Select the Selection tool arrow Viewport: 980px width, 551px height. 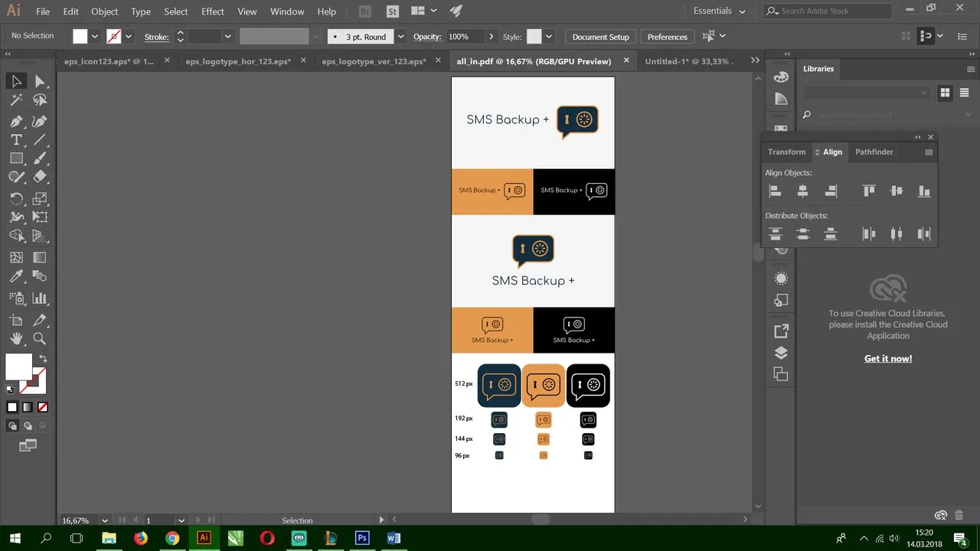16,81
